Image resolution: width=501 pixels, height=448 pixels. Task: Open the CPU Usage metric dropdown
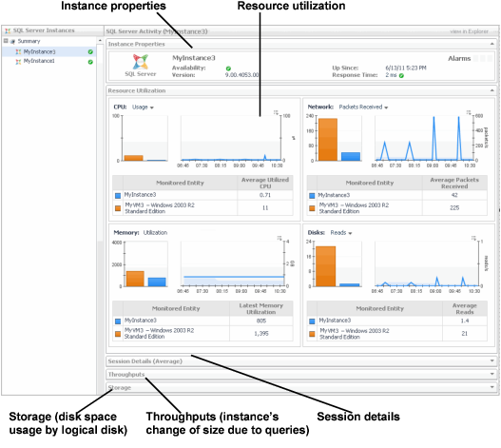[x=143, y=107]
